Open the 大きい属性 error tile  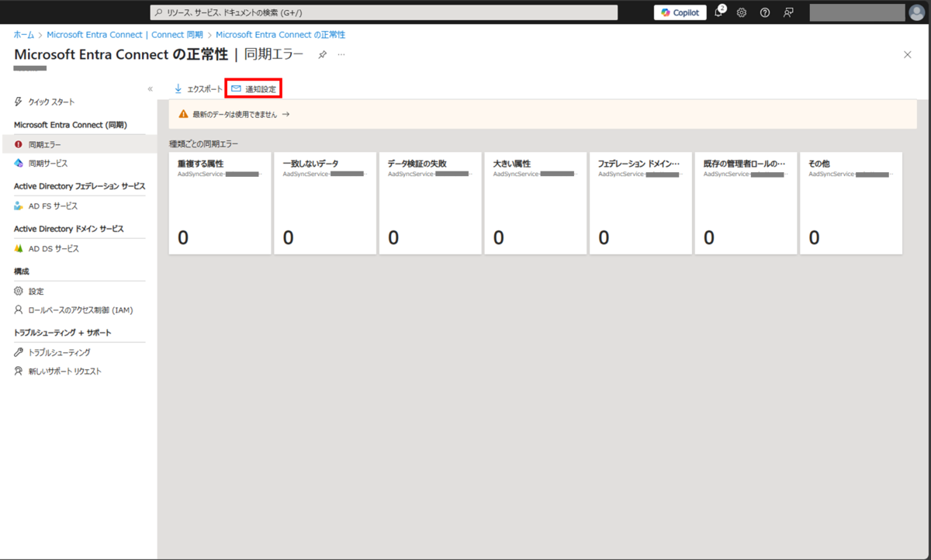(x=535, y=203)
